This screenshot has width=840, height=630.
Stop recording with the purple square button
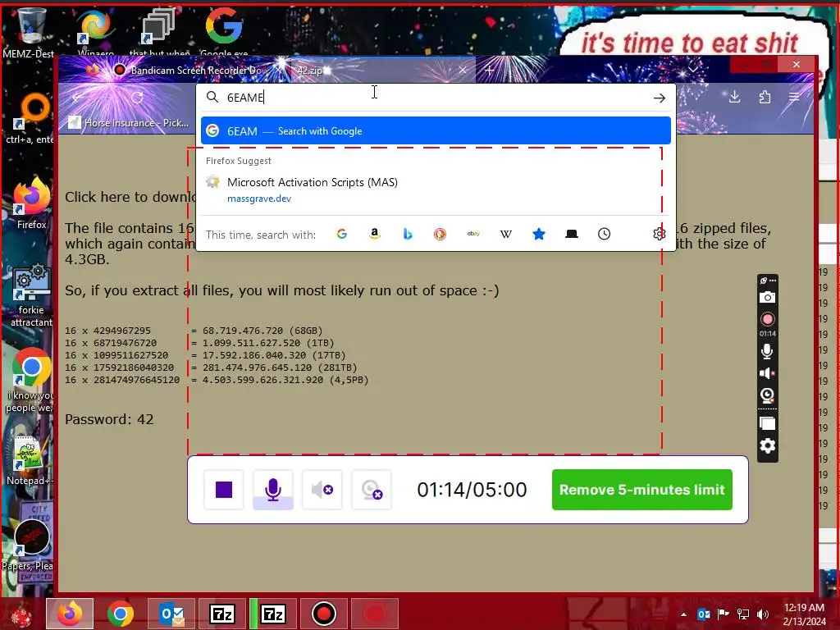[x=224, y=489]
